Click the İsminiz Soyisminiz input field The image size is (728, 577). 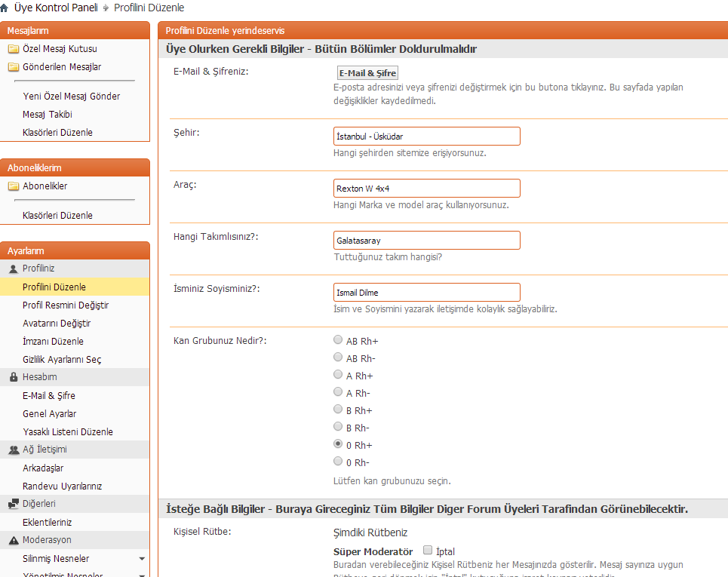(x=427, y=292)
